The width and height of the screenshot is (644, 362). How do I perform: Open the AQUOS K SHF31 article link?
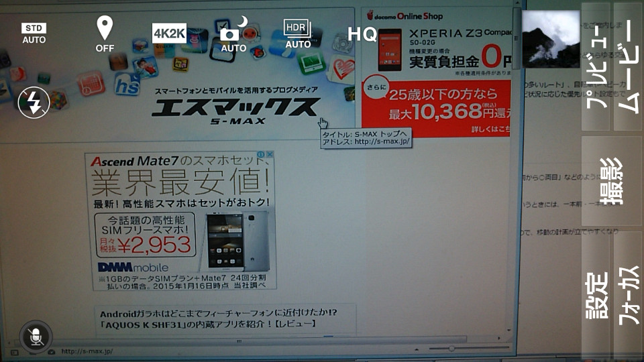pos(219,319)
